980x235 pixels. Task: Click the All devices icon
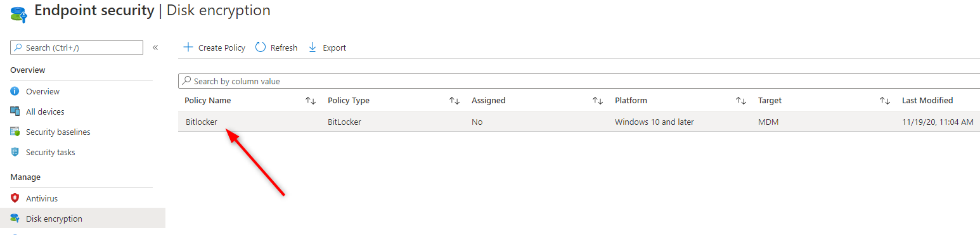pos(15,111)
